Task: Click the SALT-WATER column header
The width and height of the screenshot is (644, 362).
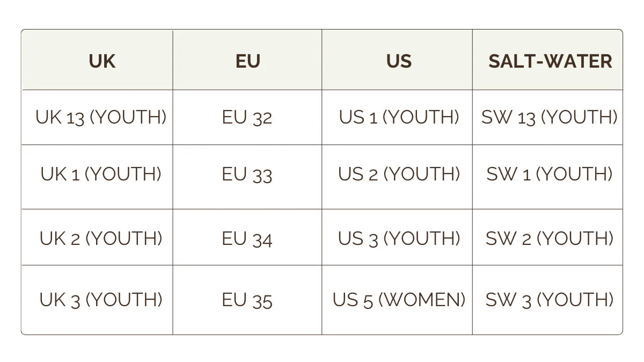Action: click(x=550, y=61)
